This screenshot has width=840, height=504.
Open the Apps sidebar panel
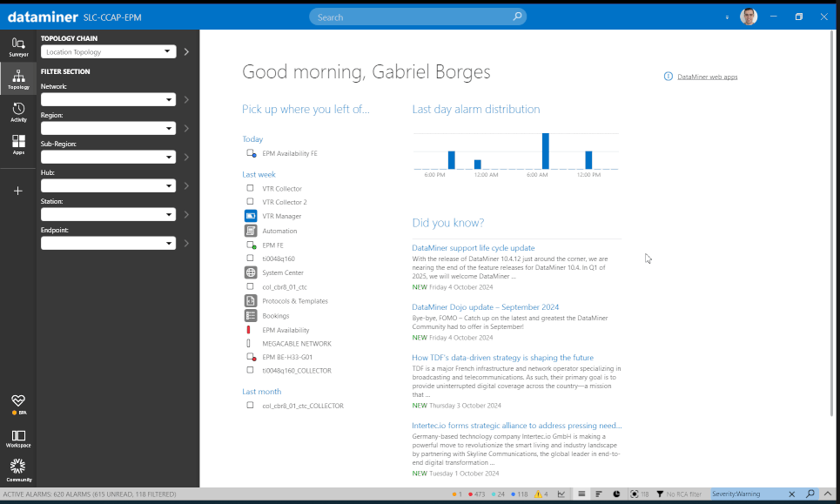click(18, 144)
